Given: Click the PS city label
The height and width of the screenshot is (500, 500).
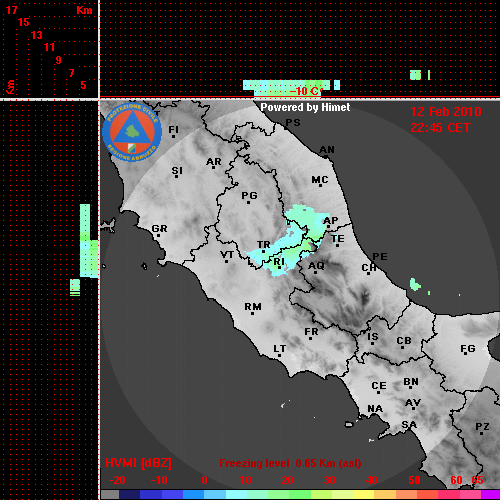Looking at the screenshot, I should (293, 123).
